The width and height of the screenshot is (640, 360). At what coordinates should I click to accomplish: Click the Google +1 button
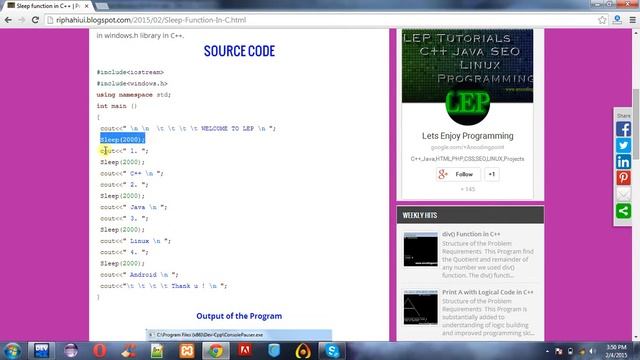491,174
